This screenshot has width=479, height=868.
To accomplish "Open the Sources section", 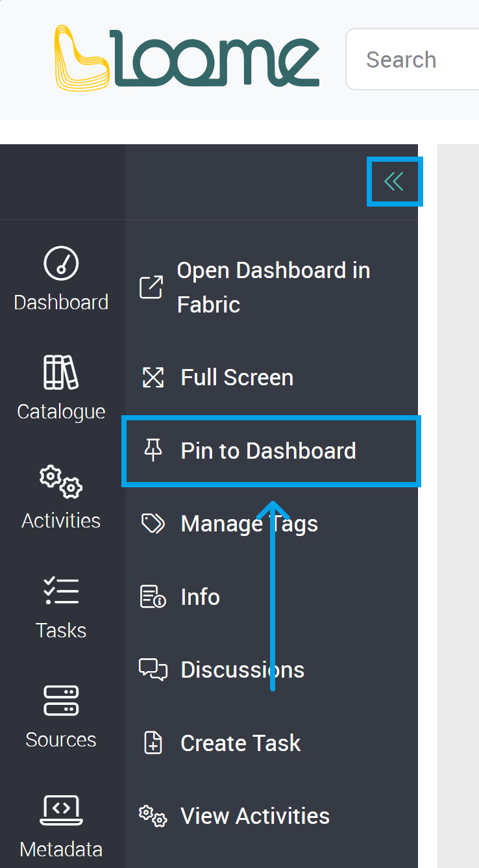I will (61, 700).
